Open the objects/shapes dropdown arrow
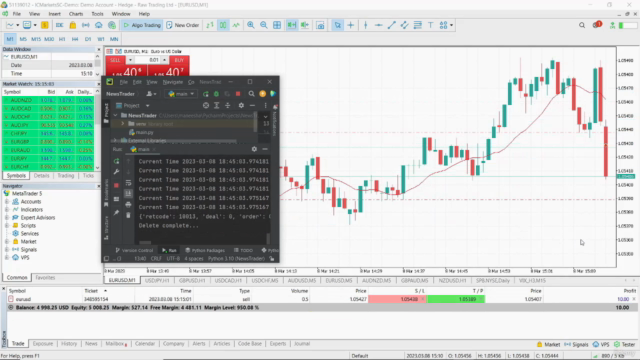This screenshot has height=360, width=640. pyautogui.click(x=451, y=25)
